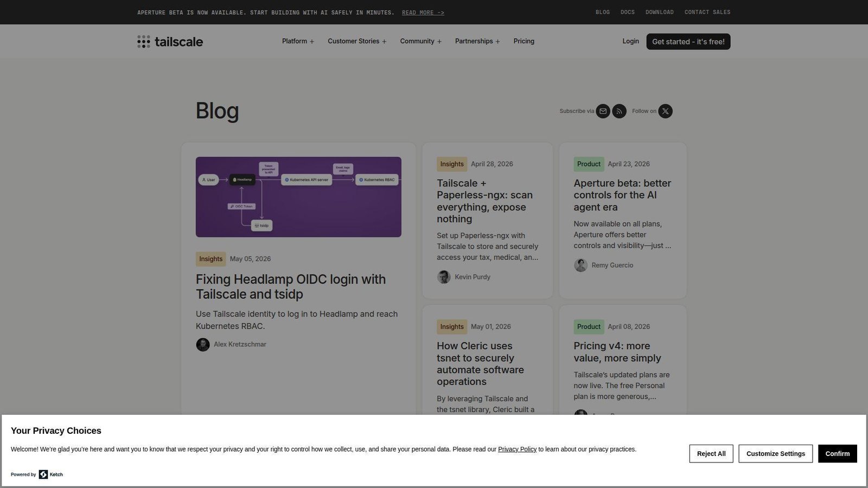Click the date May 05, 2026
The image size is (868, 488).
pos(250,259)
